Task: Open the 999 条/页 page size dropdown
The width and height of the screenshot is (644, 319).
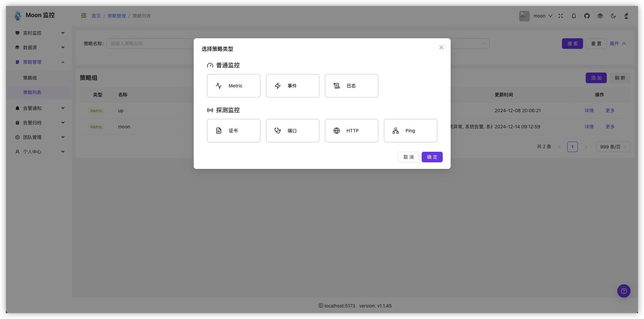Action: coord(613,147)
